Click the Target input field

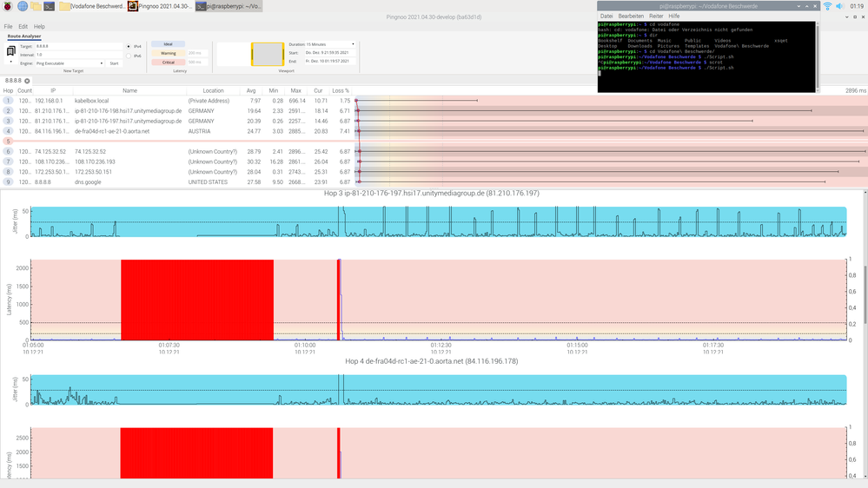(78, 46)
